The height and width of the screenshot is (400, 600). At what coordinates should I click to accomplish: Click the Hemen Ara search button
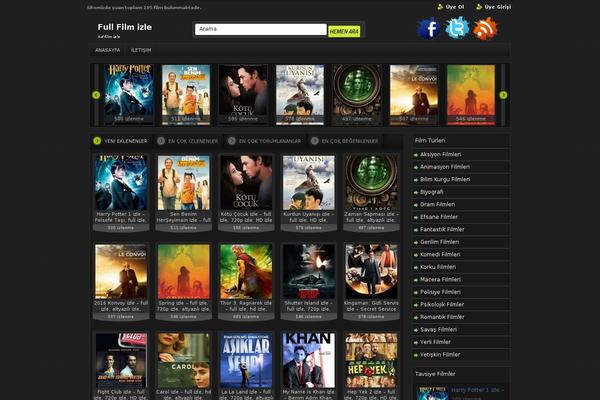(344, 31)
